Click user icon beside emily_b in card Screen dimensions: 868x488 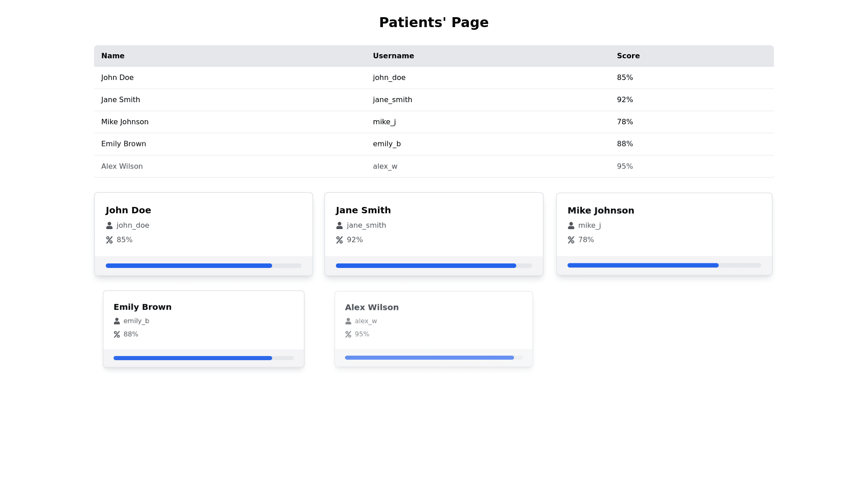click(x=117, y=321)
